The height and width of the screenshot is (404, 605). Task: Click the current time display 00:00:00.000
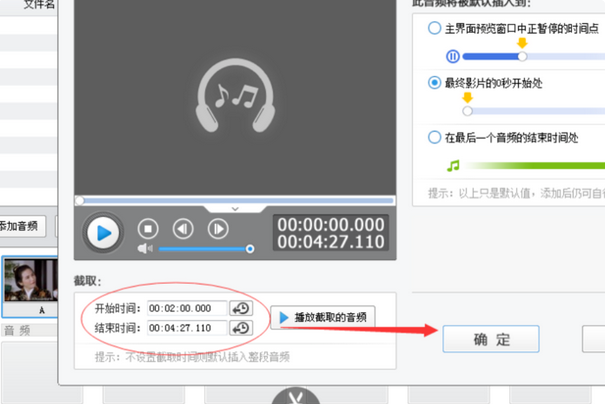pyautogui.click(x=331, y=225)
